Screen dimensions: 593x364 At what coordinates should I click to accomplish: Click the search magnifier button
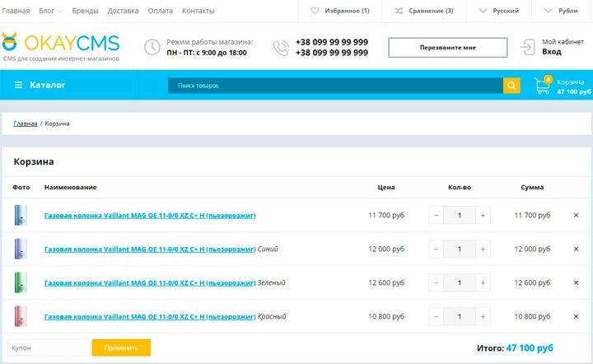tap(511, 86)
